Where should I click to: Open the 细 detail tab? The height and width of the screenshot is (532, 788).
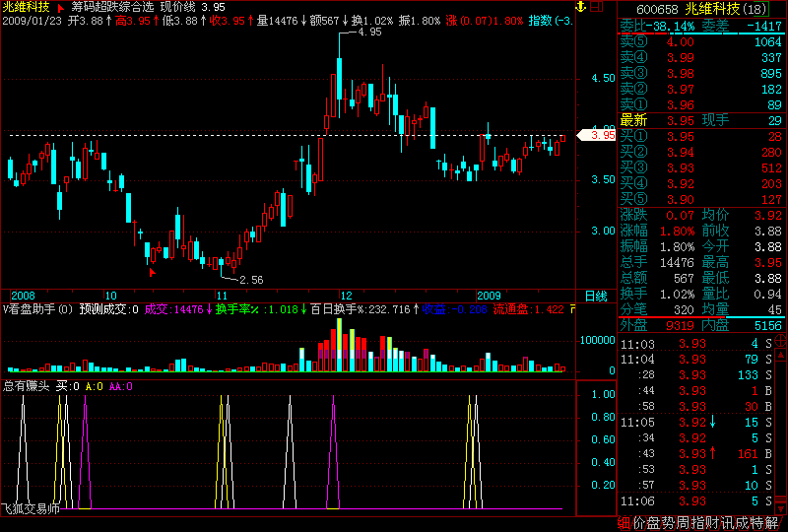[624, 523]
